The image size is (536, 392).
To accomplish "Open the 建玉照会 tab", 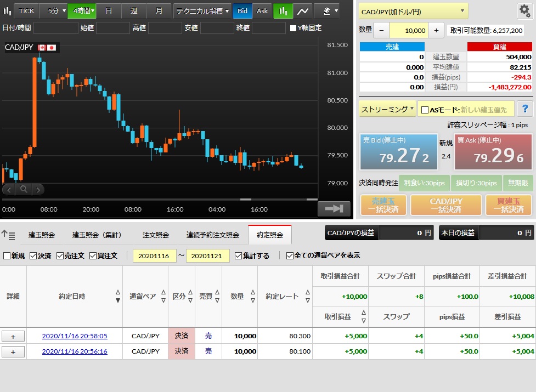I will [42, 235].
